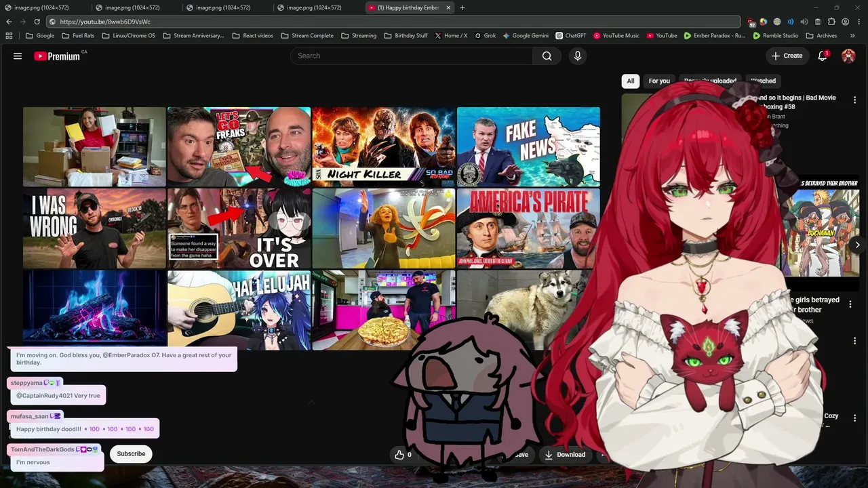Open the 'It's Over' video thumbnail
The height and width of the screenshot is (488, 868).
pos(239,228)
